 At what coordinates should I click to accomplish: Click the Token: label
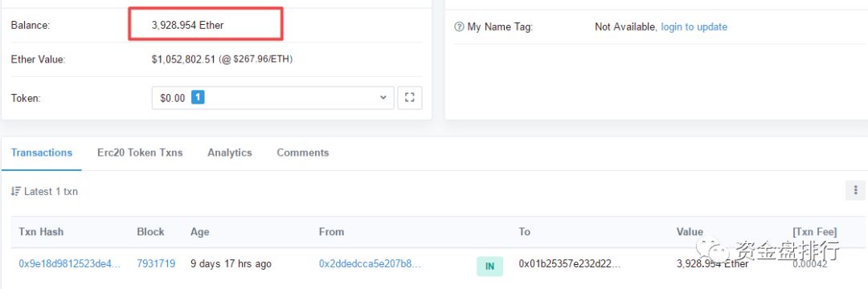pyautogui.click(x=26, y=98)
